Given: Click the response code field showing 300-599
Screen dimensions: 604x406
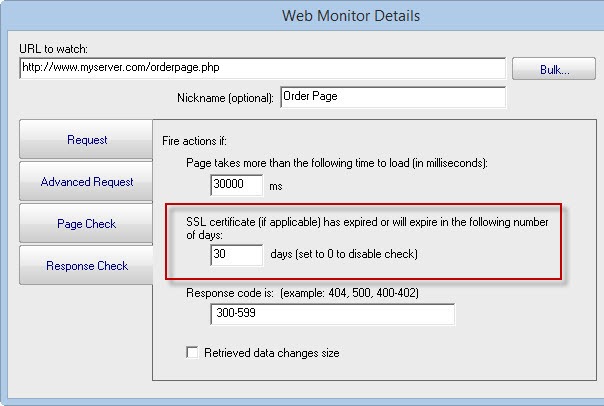Looking at the screenshot, I should coord(332,314).
